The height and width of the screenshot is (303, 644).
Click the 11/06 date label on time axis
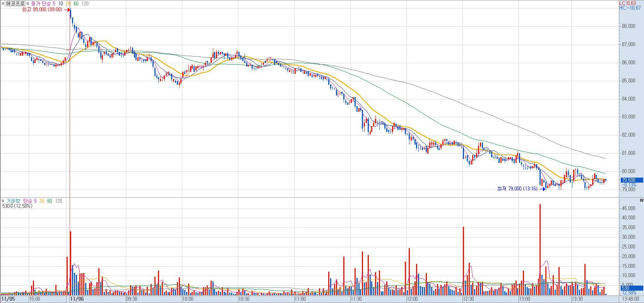click(x=78, y=299)
